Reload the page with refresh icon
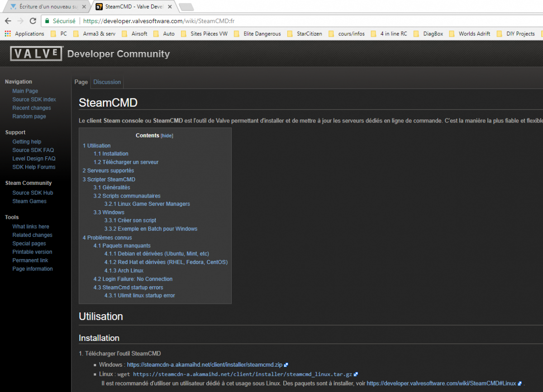This screenshot has width=543, height=392. pyautogui.click(x=33, y=21)
